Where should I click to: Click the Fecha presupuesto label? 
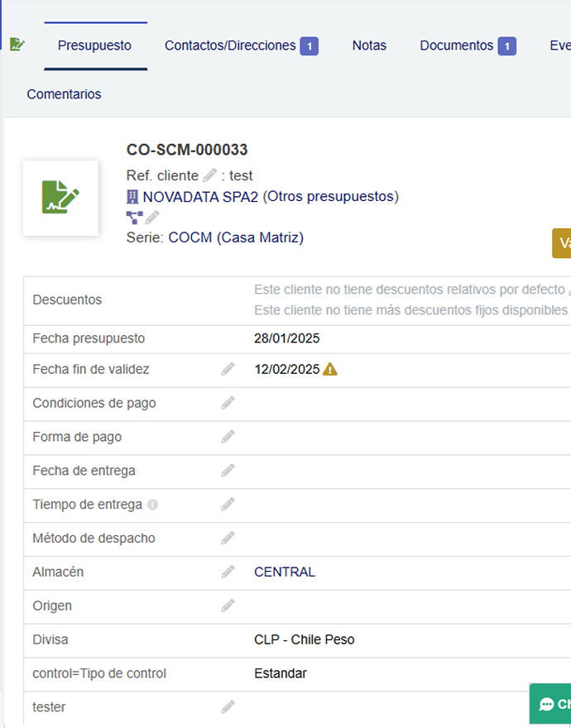click(89, 338)
